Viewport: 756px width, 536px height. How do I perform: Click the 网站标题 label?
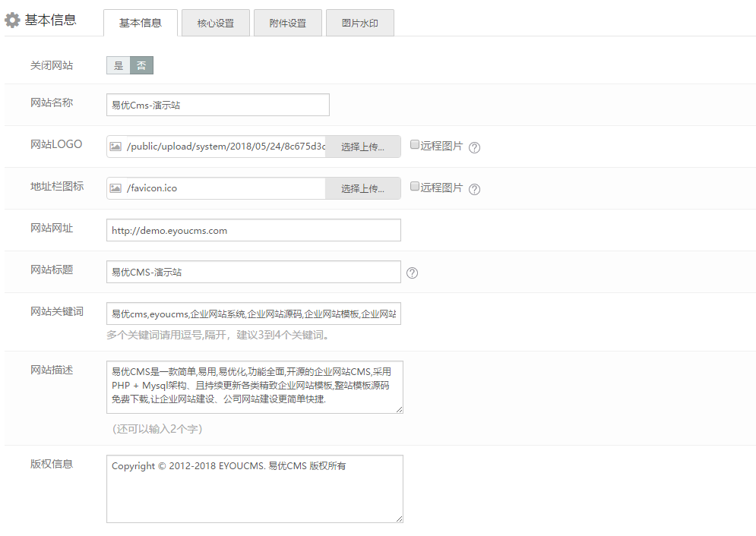click(52, 270)
